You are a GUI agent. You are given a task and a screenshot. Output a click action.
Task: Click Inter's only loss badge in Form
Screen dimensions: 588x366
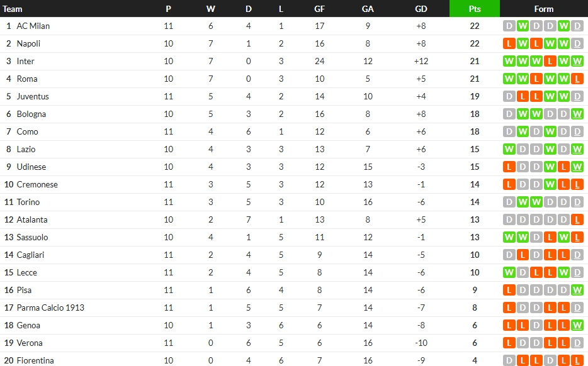click(550, 61)
